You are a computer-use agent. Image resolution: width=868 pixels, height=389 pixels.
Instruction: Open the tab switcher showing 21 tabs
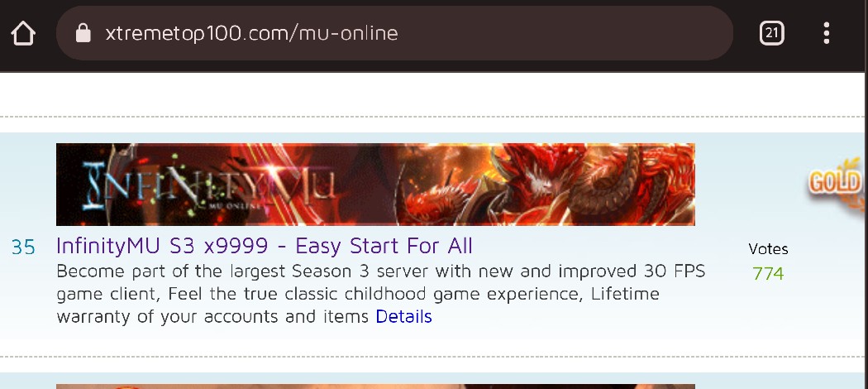771,33
